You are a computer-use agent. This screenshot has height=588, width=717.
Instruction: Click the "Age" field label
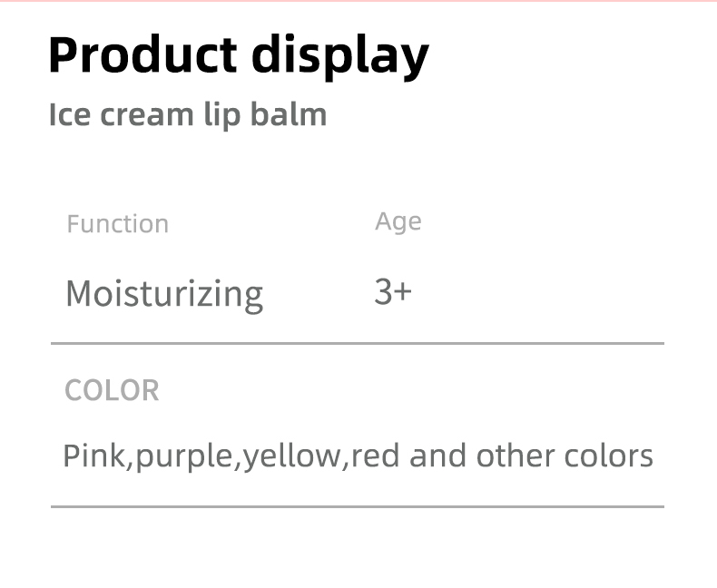point(398,222)
